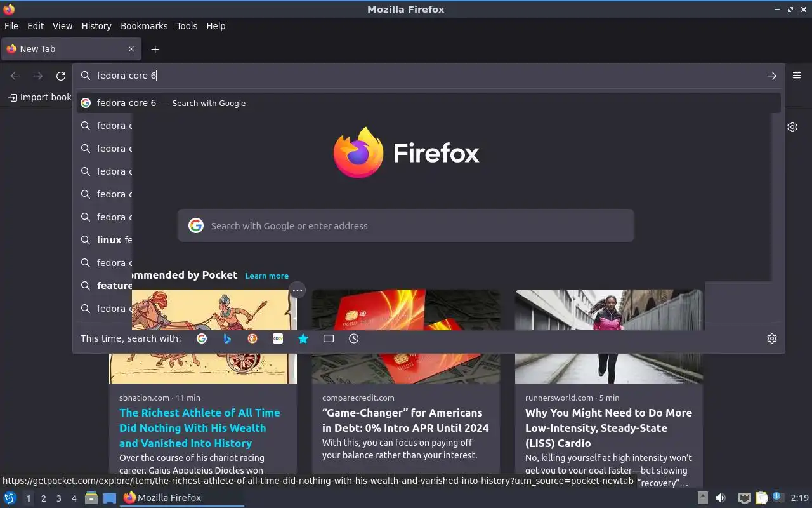This screenshot has height=508, width=812.
Task: Search this time with Bing icon
Action: 227,338
